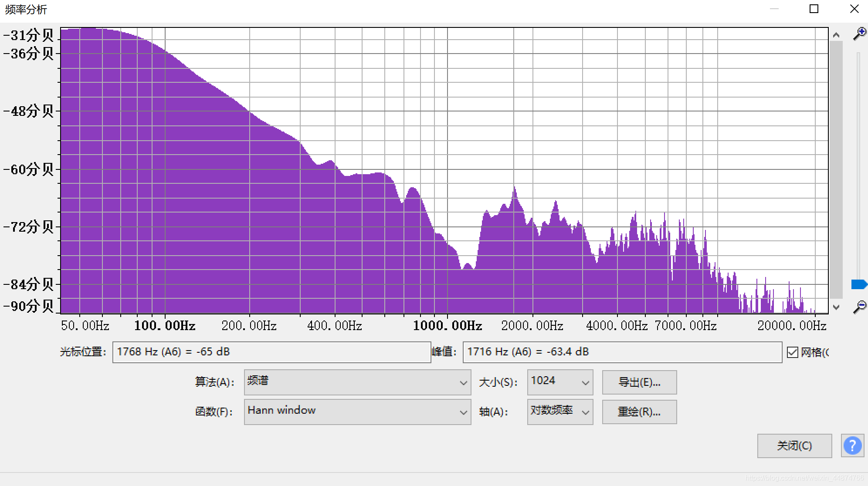Click the 100.00Hz frequency axis label
868x486 pixels.
coord(165,326)
